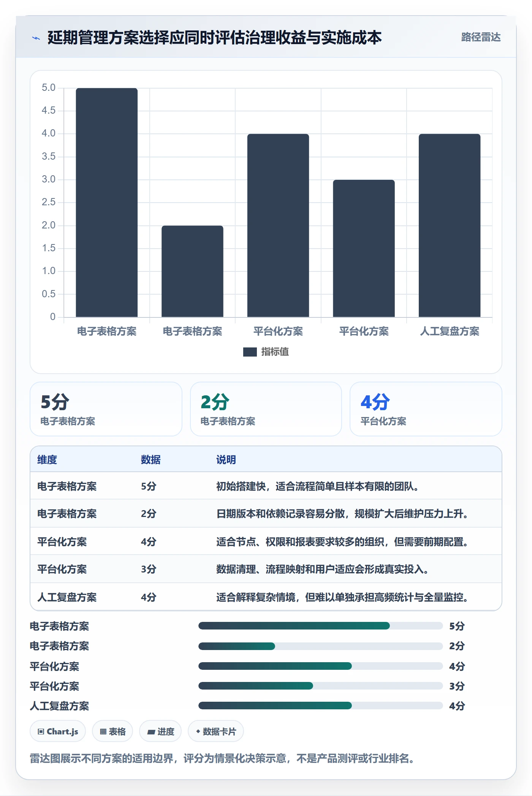The width and height of the screenshot is (532, 796).
Task: Click the 平台化方案 chart bar reaching 4.0
Action: pos(278,225)
